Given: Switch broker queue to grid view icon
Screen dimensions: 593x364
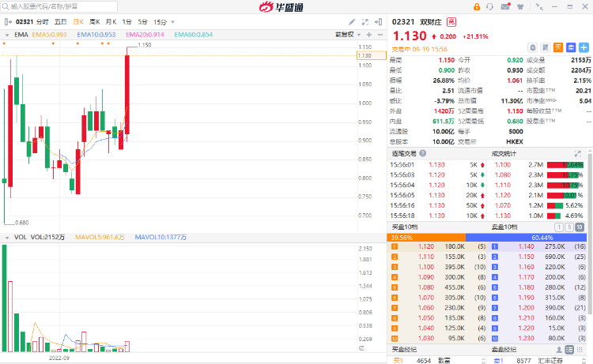Looking at the screenshot, I should (x=580, y=350).
